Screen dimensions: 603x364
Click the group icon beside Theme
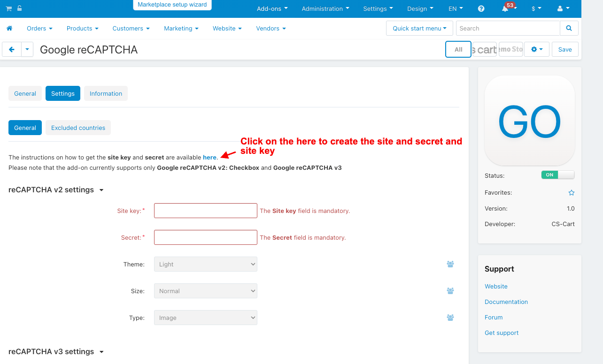click(450, 264)
